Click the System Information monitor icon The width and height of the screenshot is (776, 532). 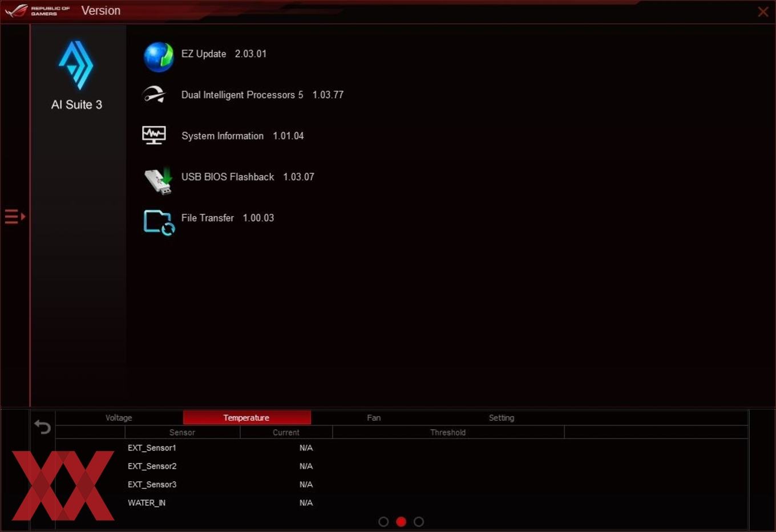[154, 135]
